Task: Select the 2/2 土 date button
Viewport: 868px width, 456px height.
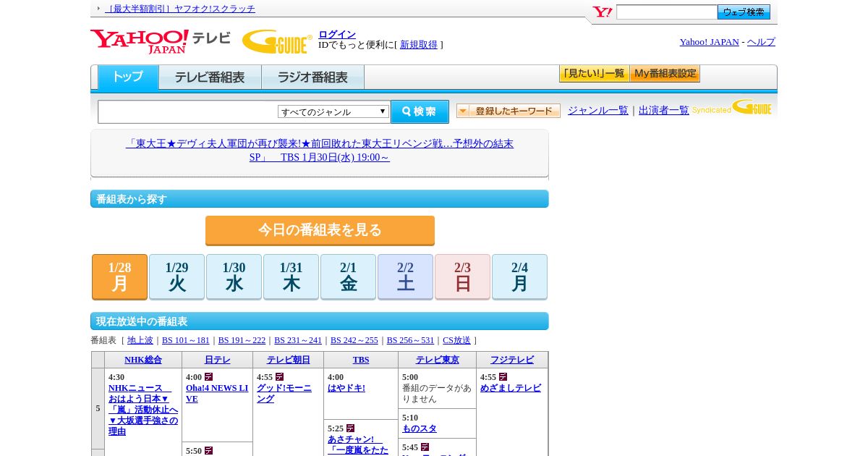Action: click(405, 276)
